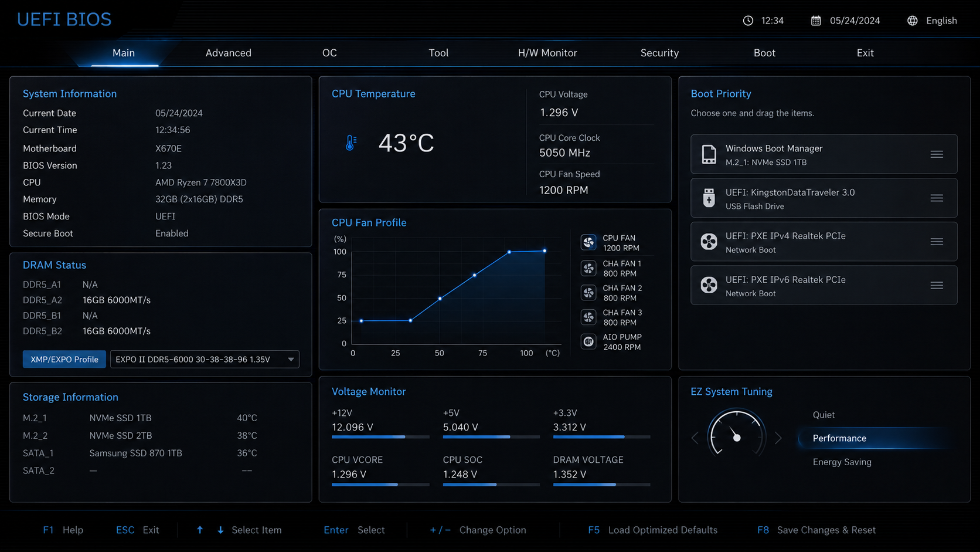980x552 pixels.
Task: Click the DDR5_B2 16GB 6000MT/s row
Action: [87, 331]
